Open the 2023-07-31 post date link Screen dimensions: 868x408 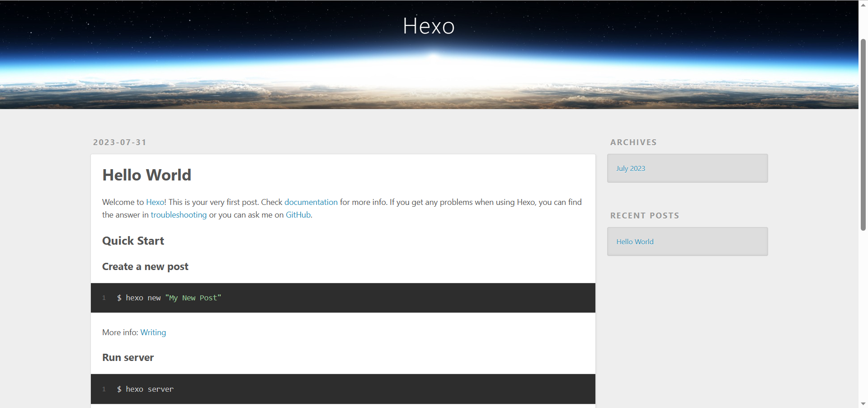(x=120, y=142)
